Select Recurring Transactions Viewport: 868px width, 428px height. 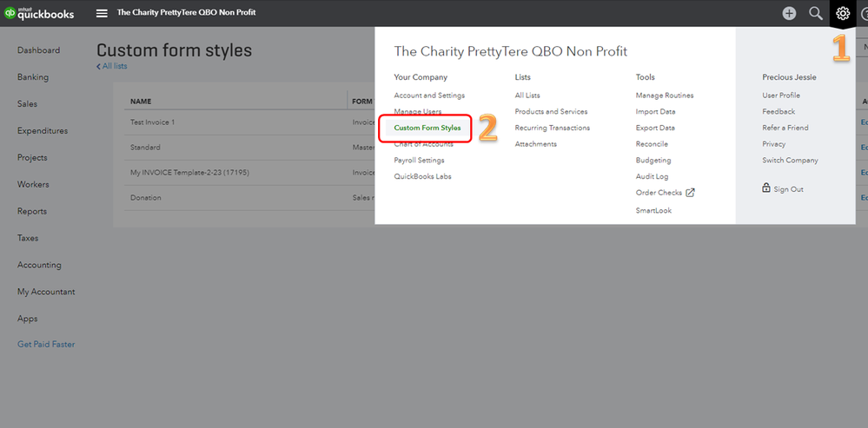(552, 128)
